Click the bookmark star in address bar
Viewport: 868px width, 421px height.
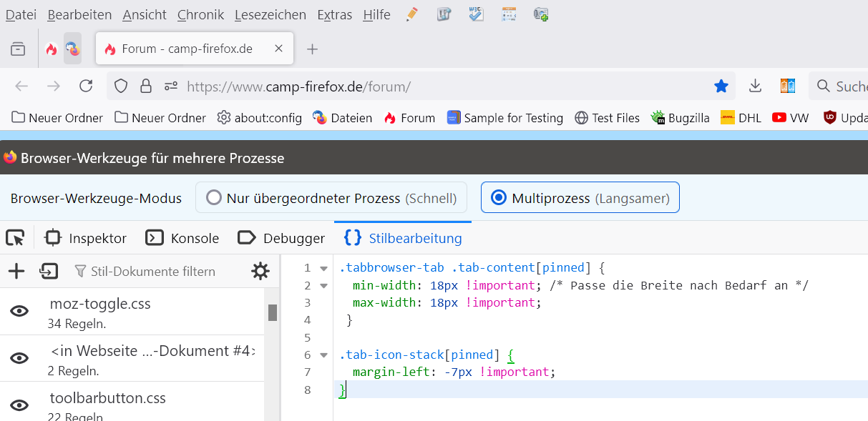pyautogui.click(x=721, y=86)
